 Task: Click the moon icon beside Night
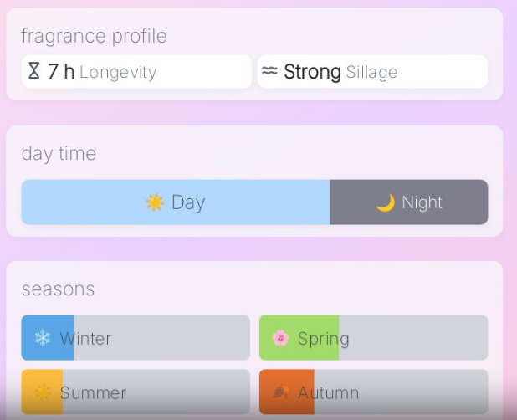(385, 202)
